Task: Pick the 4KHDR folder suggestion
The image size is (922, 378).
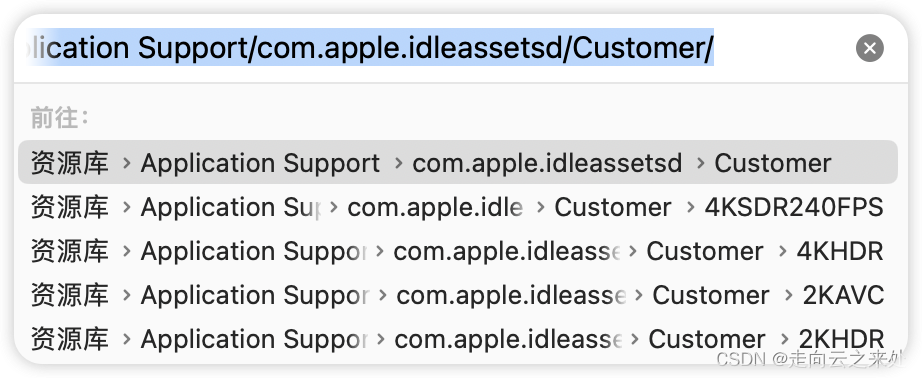Action: [458, 251]
